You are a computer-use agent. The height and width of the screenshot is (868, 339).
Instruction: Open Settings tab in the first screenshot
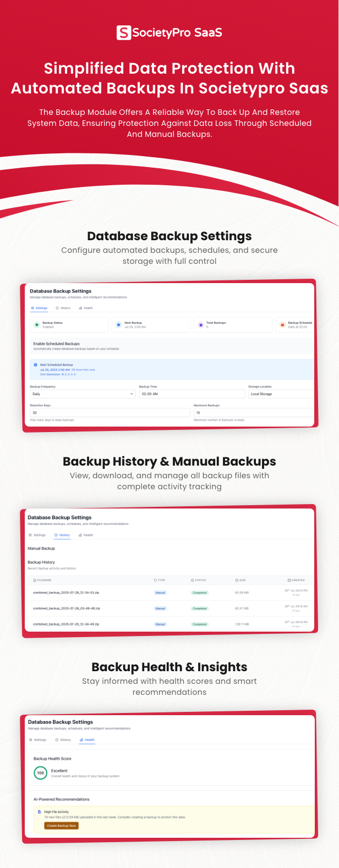pyautogui.click(x=40, y=308)
